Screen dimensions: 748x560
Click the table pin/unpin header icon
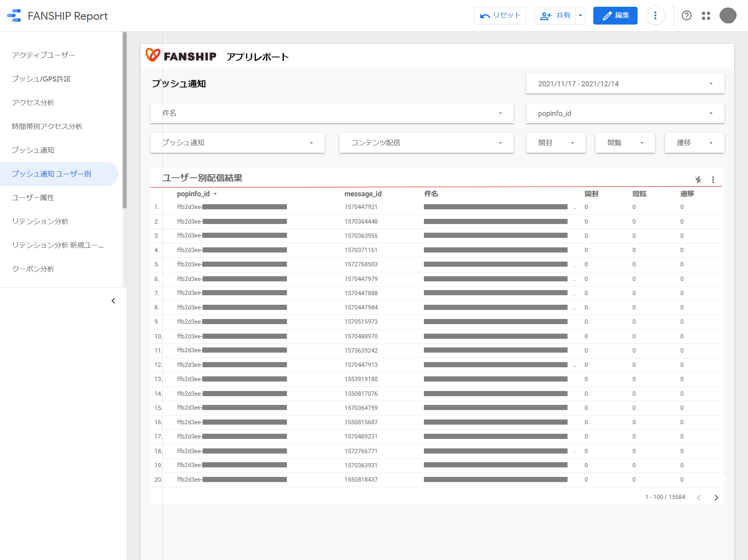click(698, 180)
